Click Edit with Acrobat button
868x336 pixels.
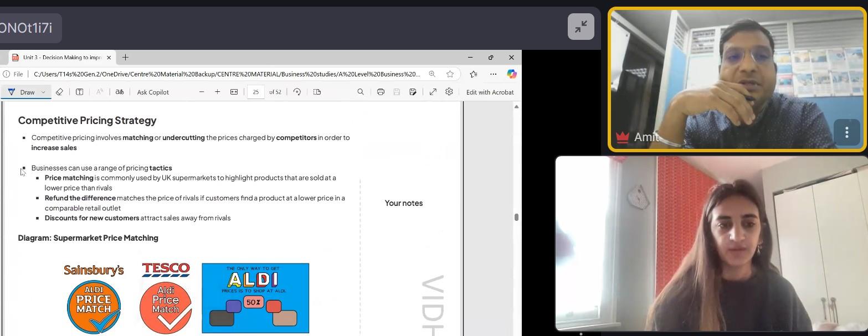pyautogui.click(x=490, y=92)
